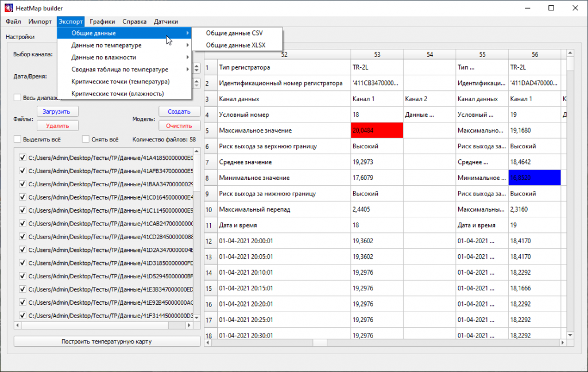Select column header 55
The width and height of the screenshot is (588, 372).
(482, 55)
